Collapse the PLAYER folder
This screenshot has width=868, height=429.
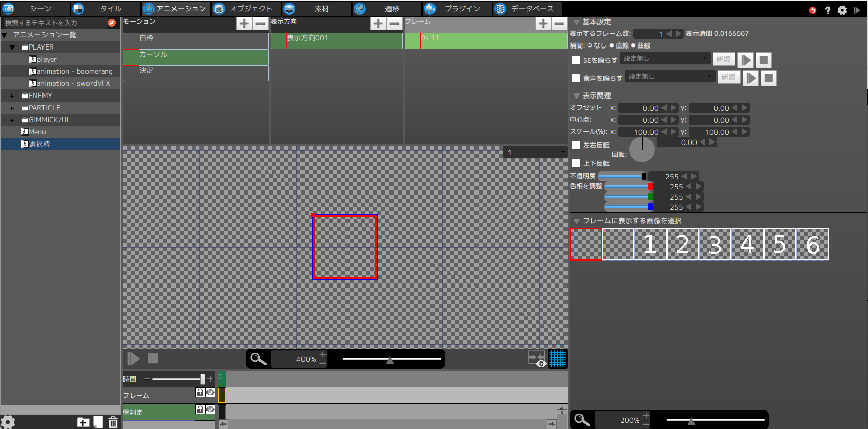pos(12,47)
